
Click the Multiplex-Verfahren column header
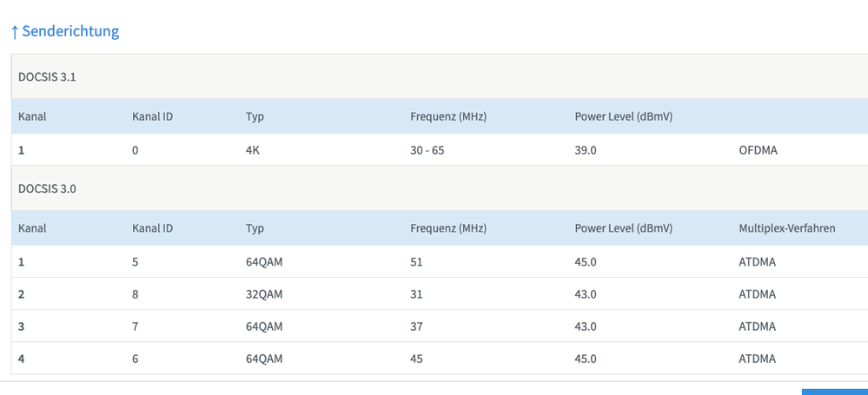[x=786, y=228]
